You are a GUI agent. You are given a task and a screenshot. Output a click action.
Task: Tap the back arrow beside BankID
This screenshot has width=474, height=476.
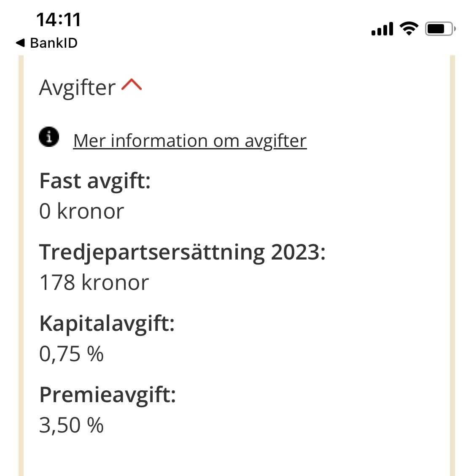(x=20, y=43)
